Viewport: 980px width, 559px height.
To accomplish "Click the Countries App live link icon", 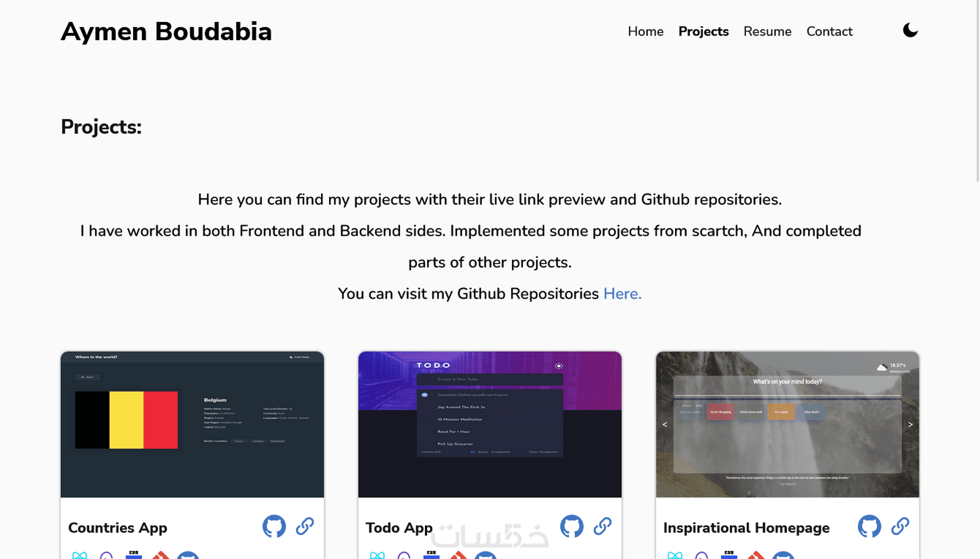I will 305,526.
